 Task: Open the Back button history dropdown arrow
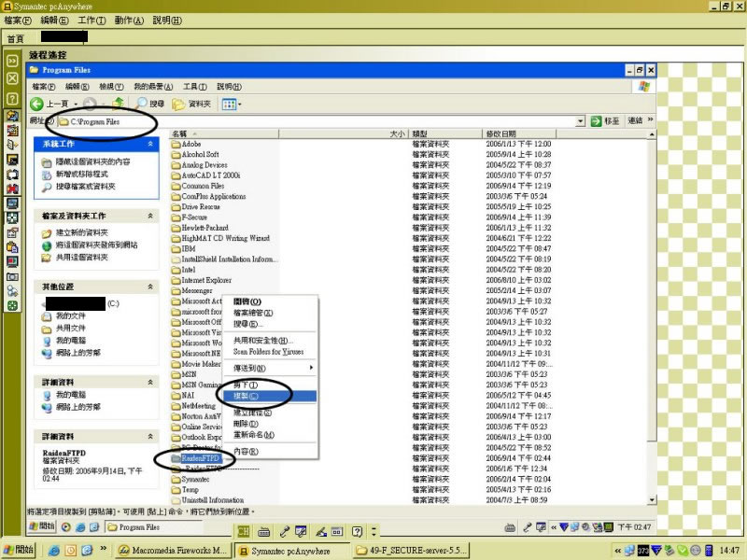76,104
